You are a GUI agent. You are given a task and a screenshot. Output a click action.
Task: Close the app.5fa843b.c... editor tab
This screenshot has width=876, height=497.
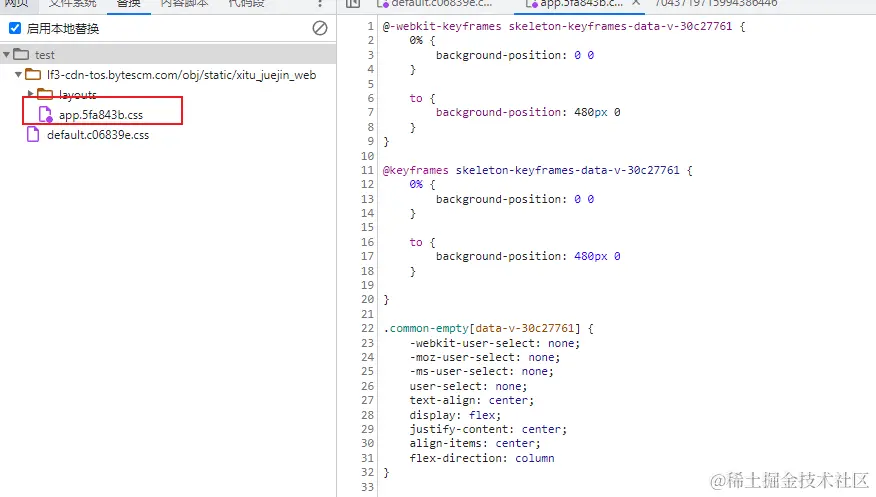click(636, 3)
